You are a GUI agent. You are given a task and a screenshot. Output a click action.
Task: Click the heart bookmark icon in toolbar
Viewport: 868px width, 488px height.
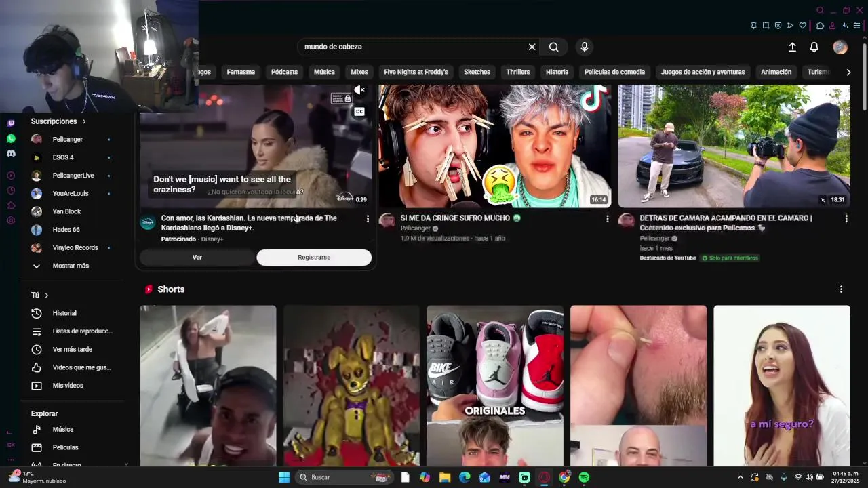pos(802,26)
